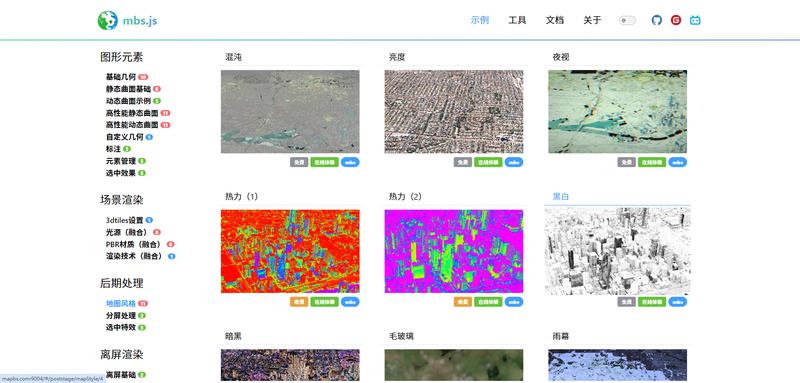This screenshot has width=800, height=383.
Task: Open the 黑白 example thumbnail
Action: (x=617, y=250)
